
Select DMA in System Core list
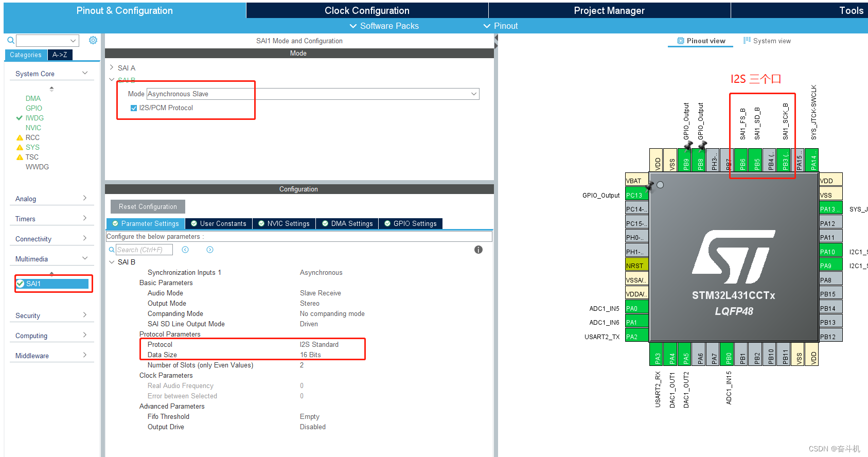coord(33,98)
